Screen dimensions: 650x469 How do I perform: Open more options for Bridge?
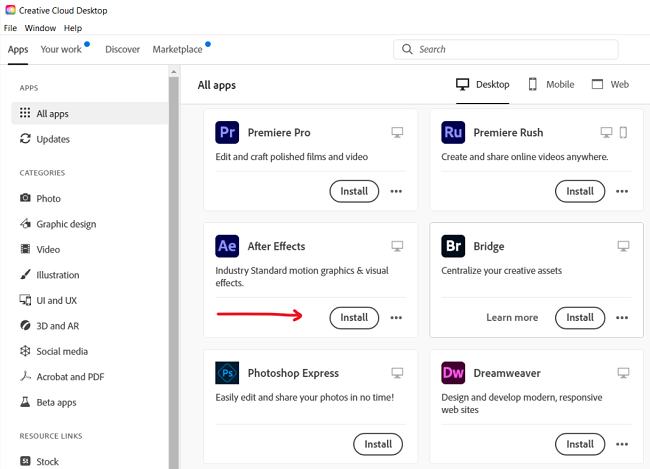[x=622, y=318]
